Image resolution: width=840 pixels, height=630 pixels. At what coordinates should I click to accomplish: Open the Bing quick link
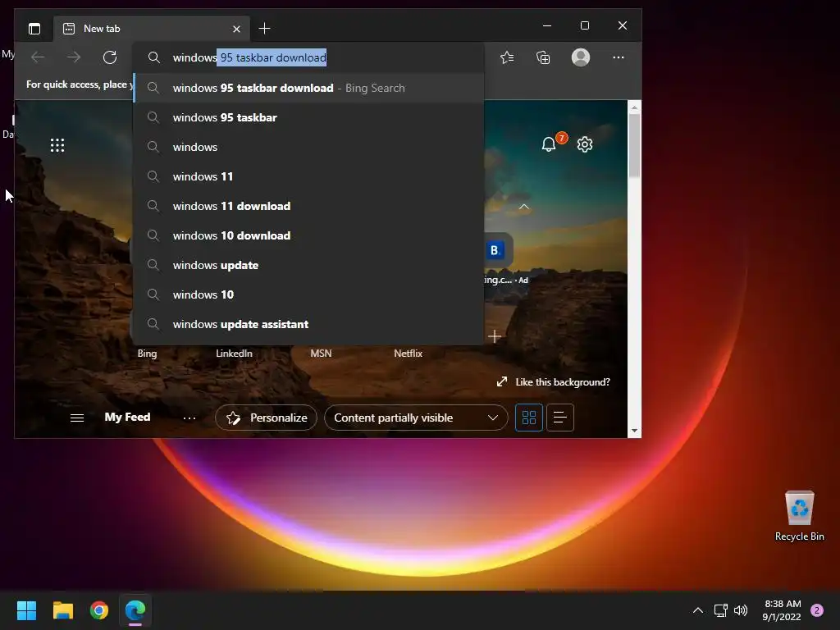(x=147, y=354)
